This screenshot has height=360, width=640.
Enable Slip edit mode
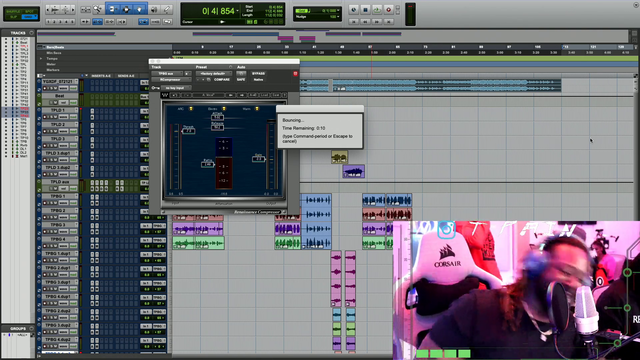click(x=13, y=17)
